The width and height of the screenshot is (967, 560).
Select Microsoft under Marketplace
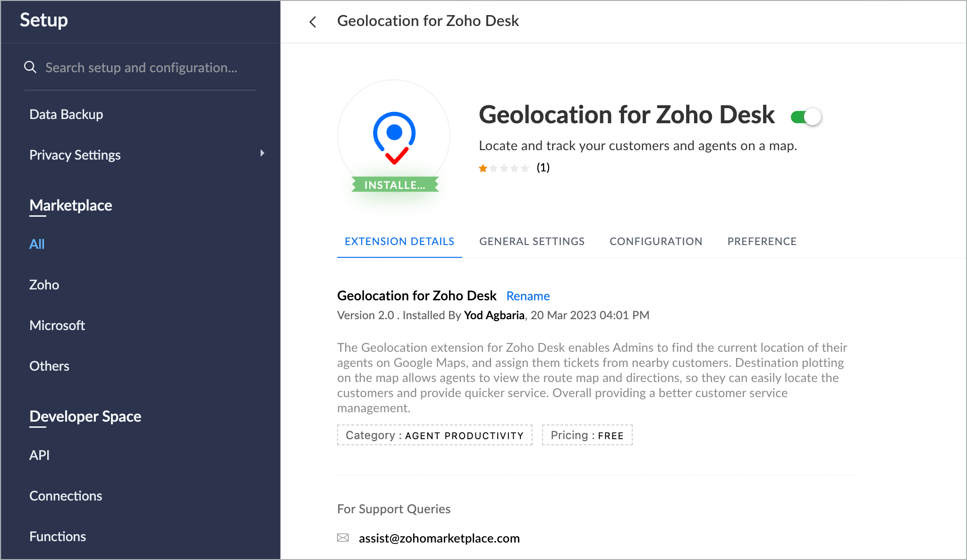pyautogui.click(x=57, y=326)
